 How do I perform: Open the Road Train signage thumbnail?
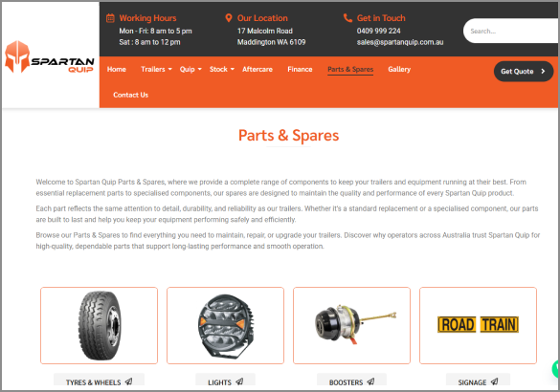pyautogui.click(x=478, y=325)
